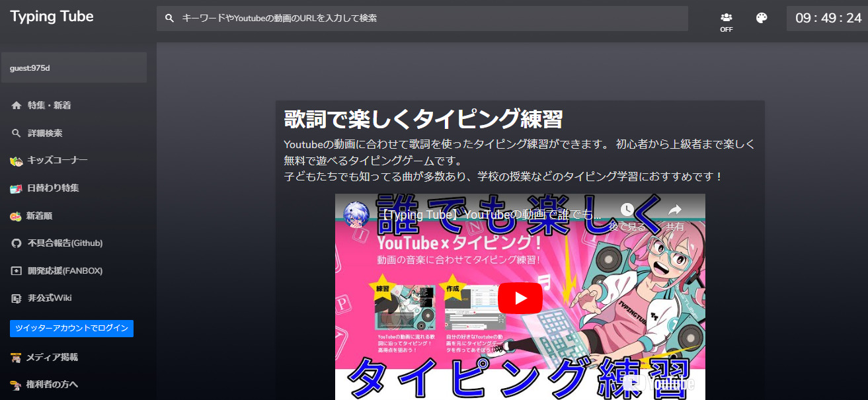Click the search magnifier icon in search bar
868x400 pixels.
click(x=170, y=19)
